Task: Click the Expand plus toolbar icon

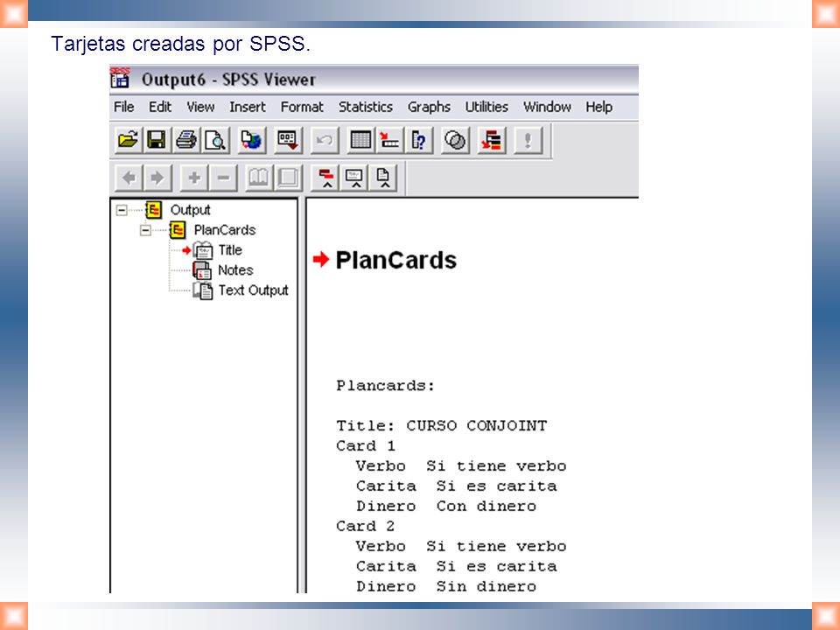Action: click(194, 178)
